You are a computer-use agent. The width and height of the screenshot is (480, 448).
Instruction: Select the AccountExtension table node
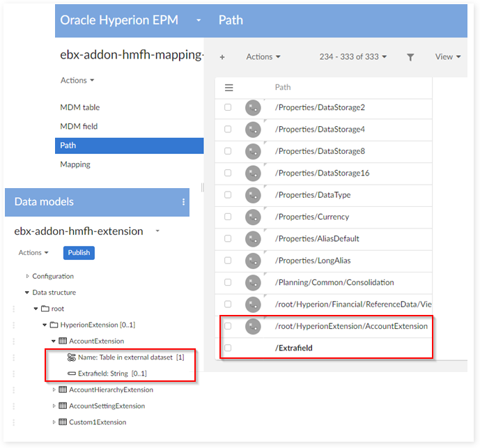click(96, 341)
